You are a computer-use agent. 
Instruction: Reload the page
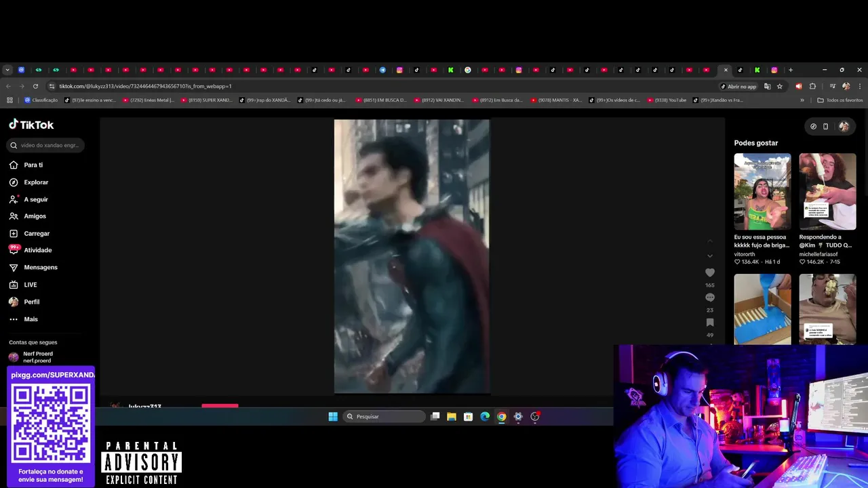tap(35, 86)
